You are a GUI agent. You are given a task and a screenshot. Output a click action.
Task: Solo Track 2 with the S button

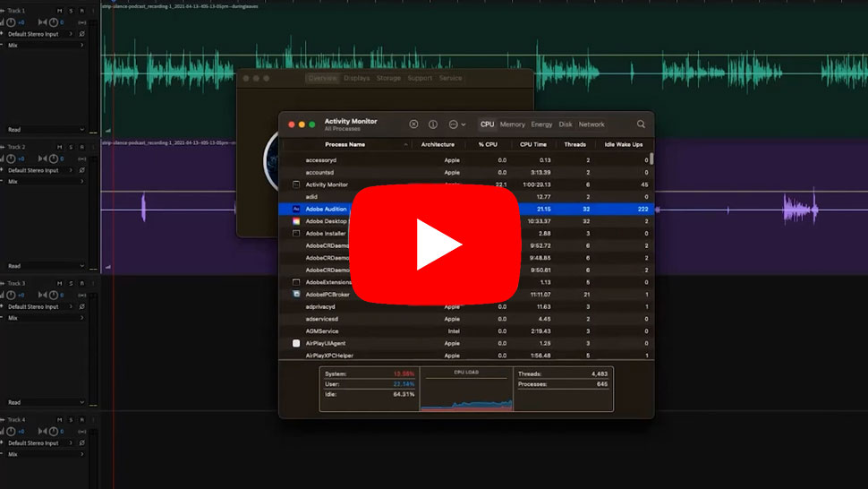click(x=71, y=146)
